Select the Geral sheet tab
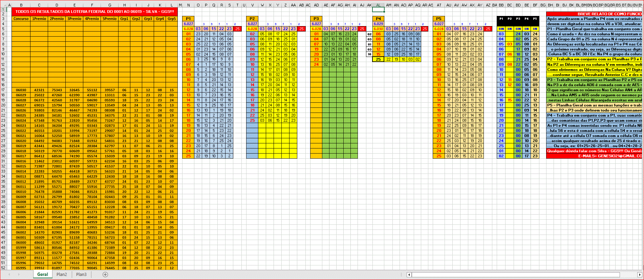Viewport: 644px width, 280px height. pyautogui.click(x=43, y=275)
